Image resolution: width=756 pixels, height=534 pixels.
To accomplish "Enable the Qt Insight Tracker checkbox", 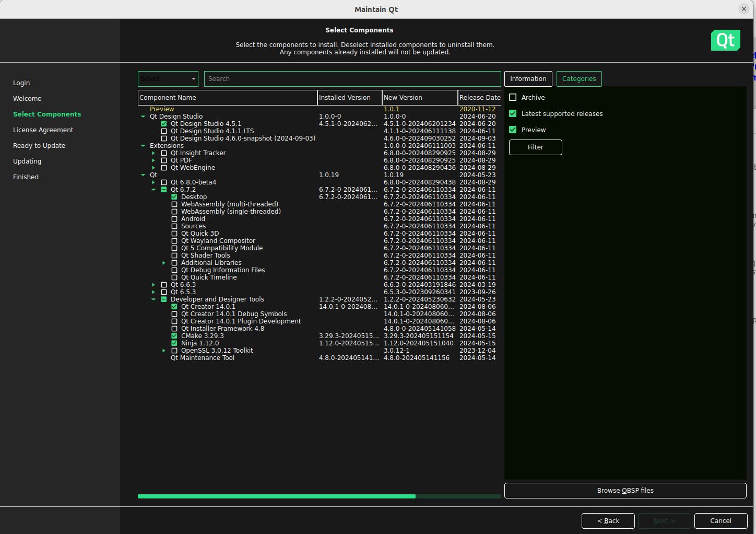I will click(164, 153).
